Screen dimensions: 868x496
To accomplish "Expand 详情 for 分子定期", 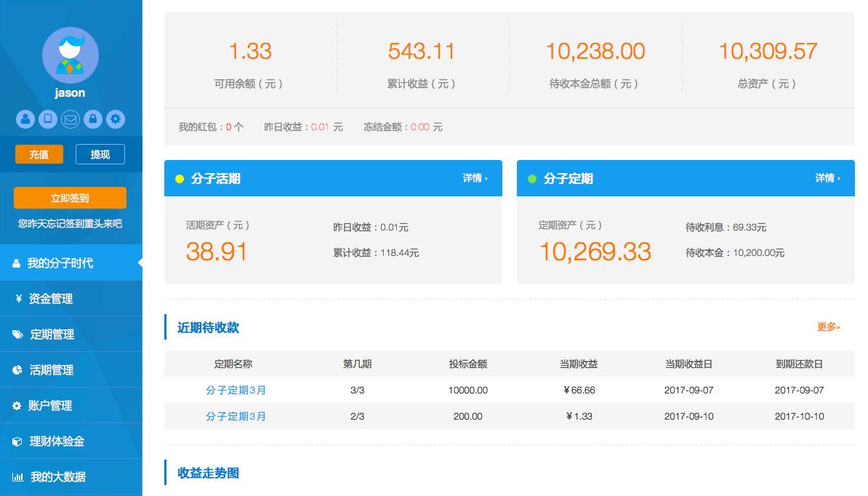I will (827, 178).
